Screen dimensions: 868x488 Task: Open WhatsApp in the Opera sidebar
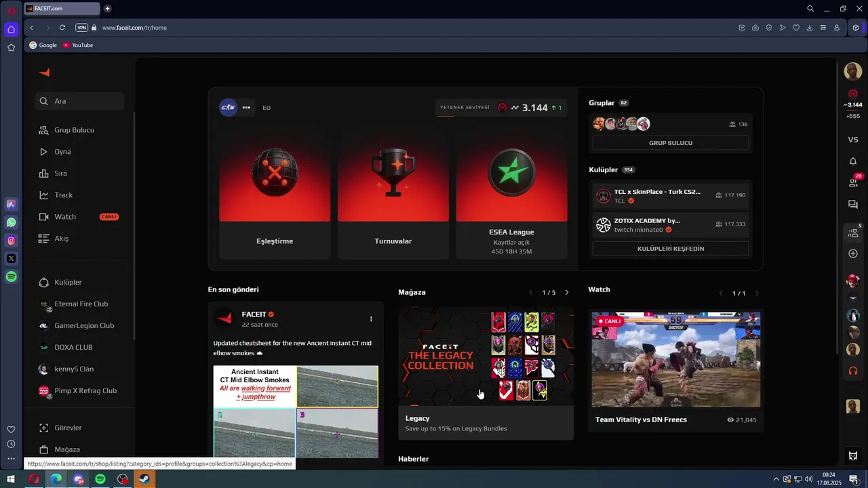tap(11, 222)
